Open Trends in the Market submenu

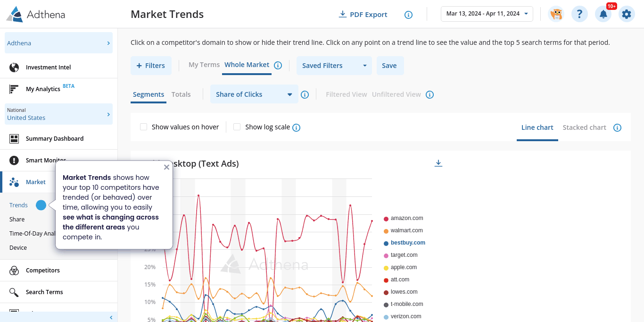[18, 205]
